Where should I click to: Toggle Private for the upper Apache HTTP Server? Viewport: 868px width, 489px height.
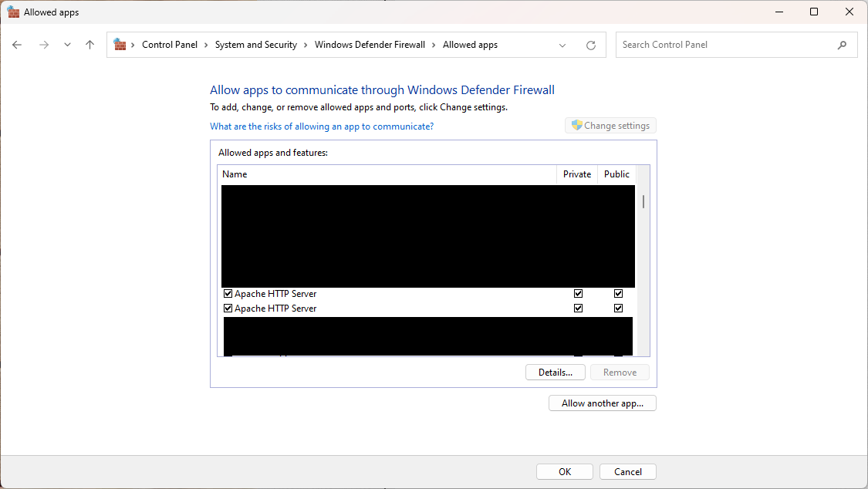pos(578,294)
